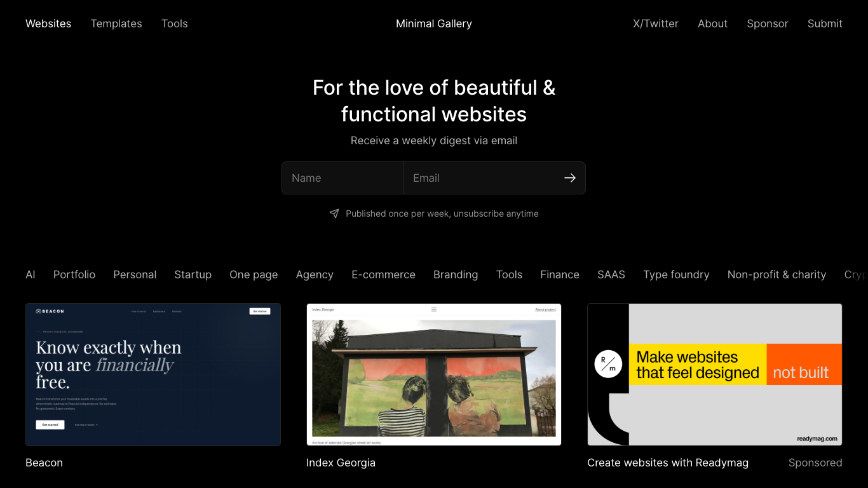Click hamburger menu in Index Georgia preview

point(434,309)
